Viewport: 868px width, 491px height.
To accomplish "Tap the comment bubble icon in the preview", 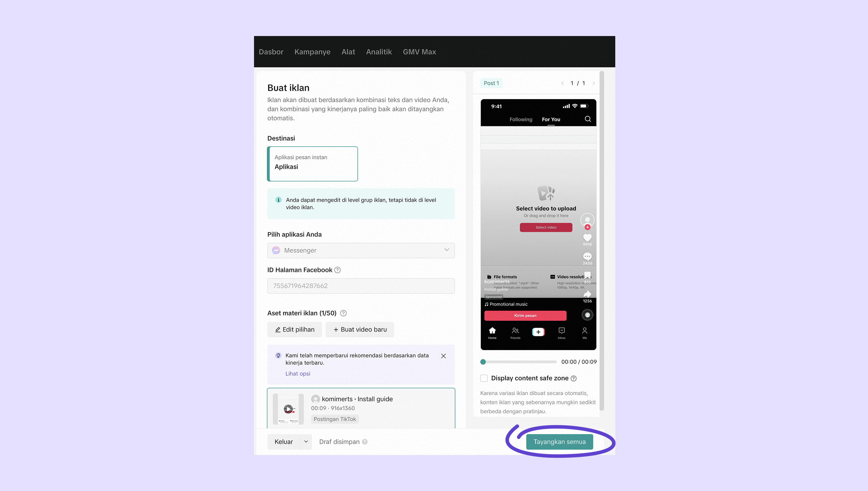I will [x=587, y=256].
